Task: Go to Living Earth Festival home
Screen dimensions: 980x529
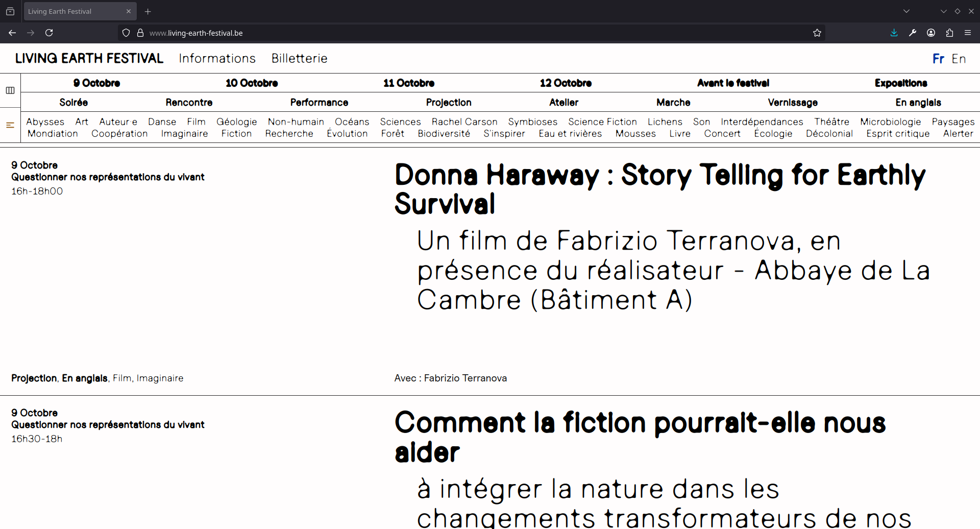Action: [89, 58]
